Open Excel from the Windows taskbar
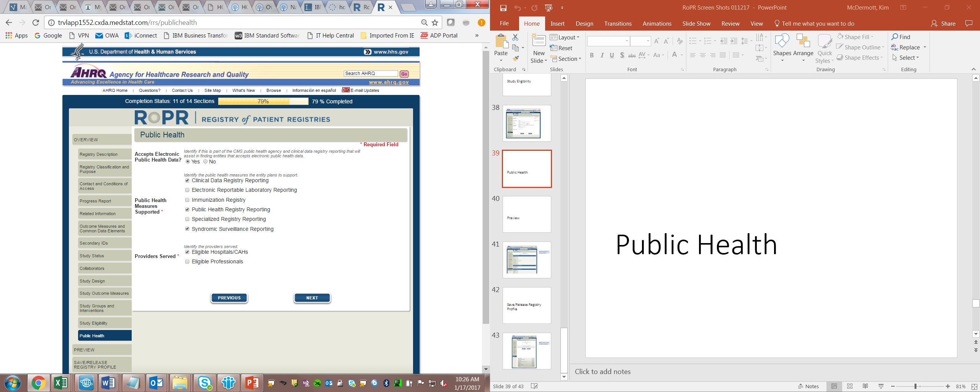 coord(61,383)
